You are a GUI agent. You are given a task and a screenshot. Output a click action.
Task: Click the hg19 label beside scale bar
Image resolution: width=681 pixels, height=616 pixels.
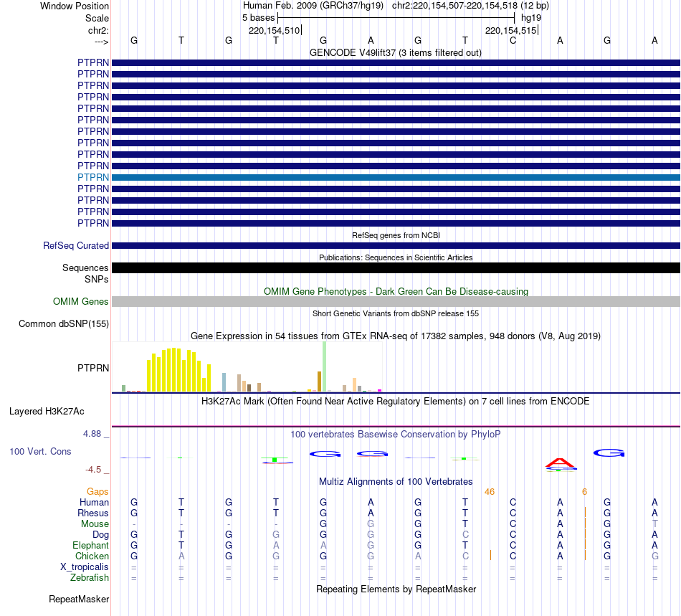531,18
